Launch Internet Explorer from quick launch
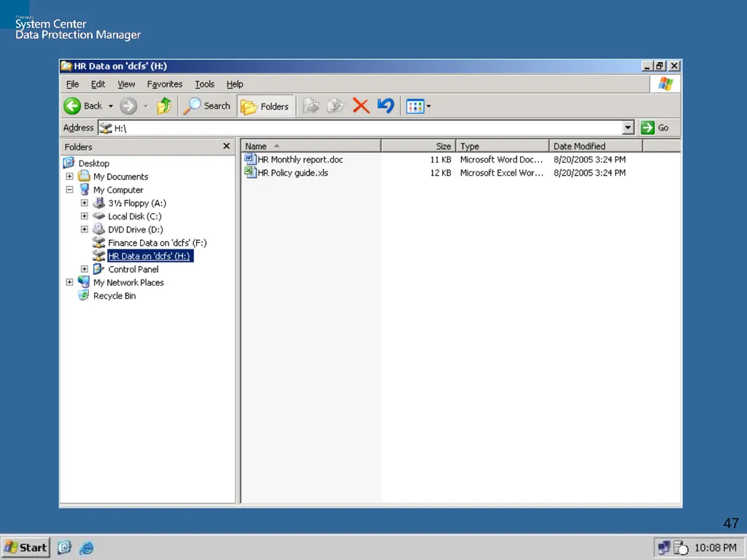 (x=87, y=548)
